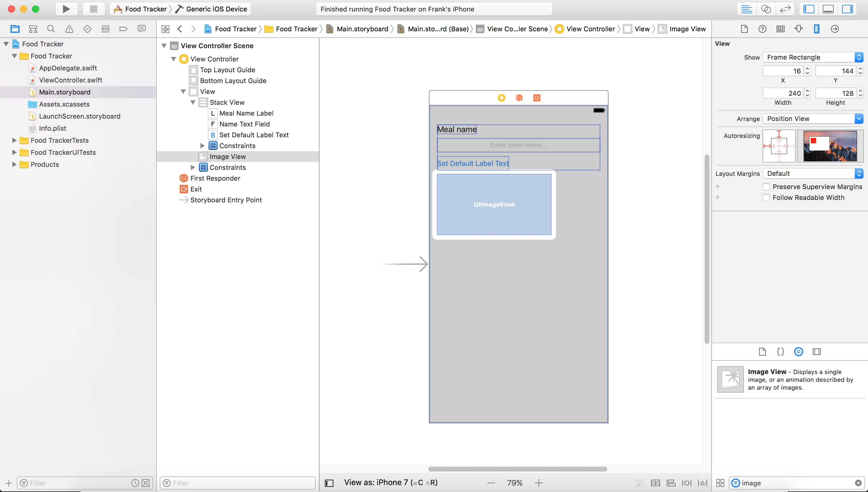Screen dimensions: 868x492
Task: Enable Follow Readable Width checkbox
Action: click(766, 198)
